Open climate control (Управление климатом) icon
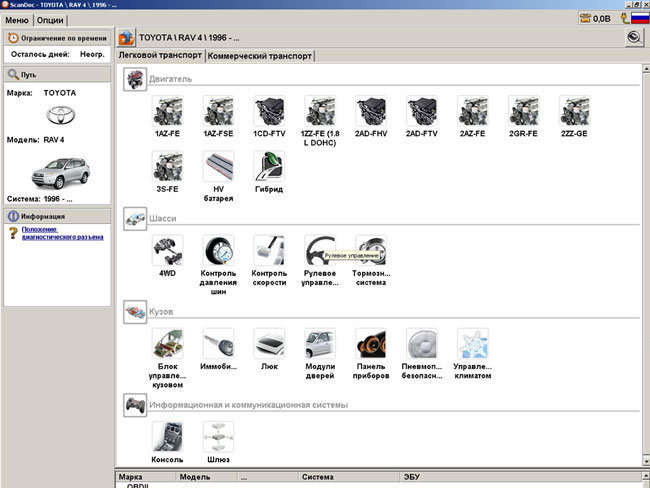Viewport: 650px width, 488px height. pos(472,344)
